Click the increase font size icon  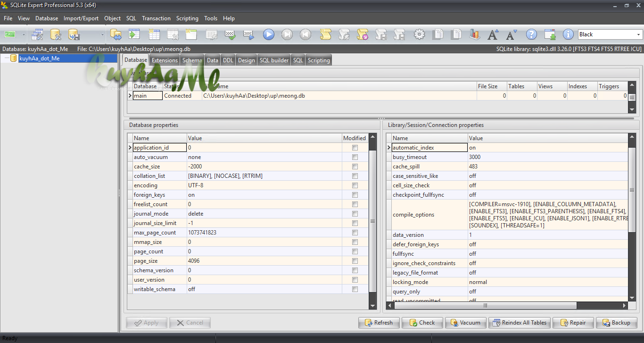point(493,34)
